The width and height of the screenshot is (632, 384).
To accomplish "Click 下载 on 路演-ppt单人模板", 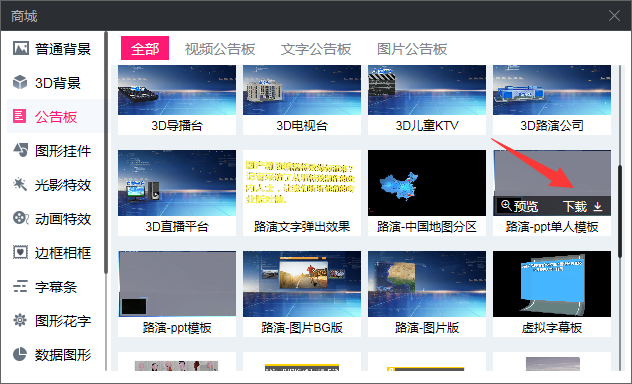I will (x=582, y=206).
